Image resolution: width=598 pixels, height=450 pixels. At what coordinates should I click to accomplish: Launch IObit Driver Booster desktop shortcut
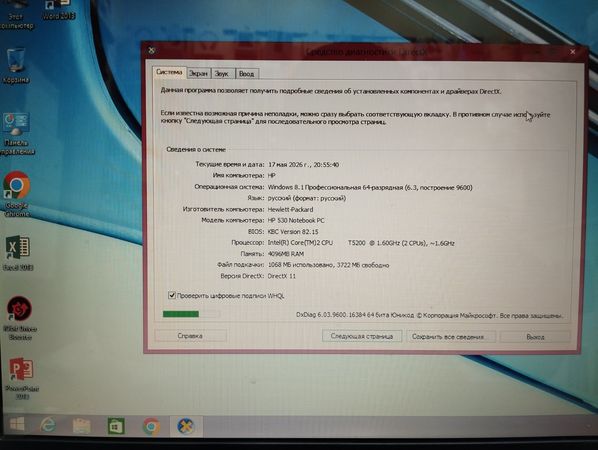pyautogui.click(x=20, y=317)
